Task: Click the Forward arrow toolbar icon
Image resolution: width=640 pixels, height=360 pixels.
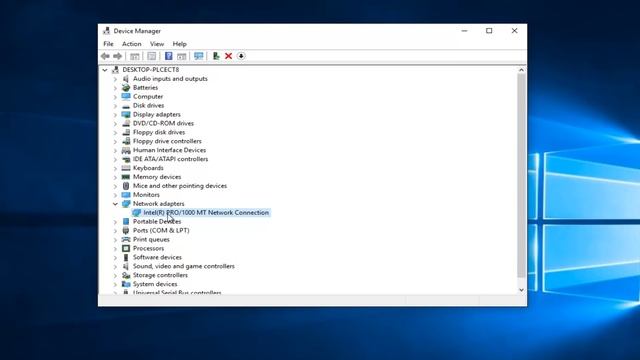Action: click(118, 56)
